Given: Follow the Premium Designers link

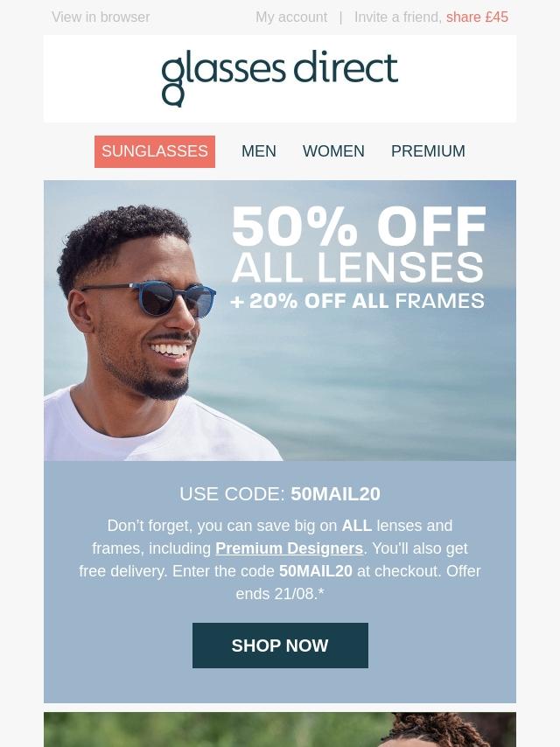Looking at the screenshot, I should pos(290,548).
